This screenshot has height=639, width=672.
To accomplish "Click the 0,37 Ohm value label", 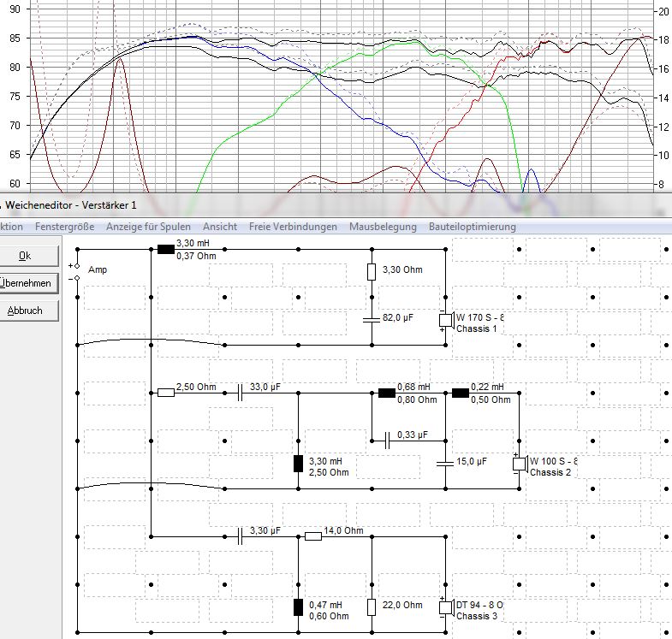I will (196, 256).
